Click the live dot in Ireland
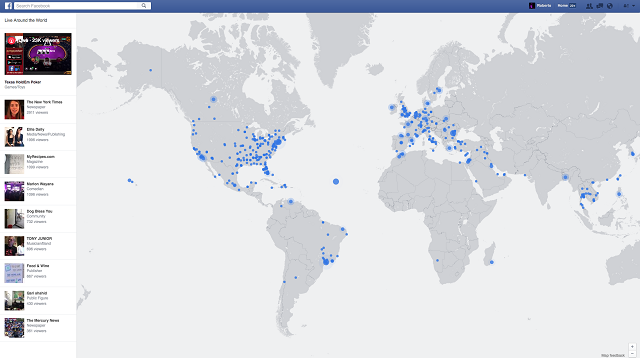The height and width of the screenshot is (360, 640). pyautogui.click(x=392, y=108)
